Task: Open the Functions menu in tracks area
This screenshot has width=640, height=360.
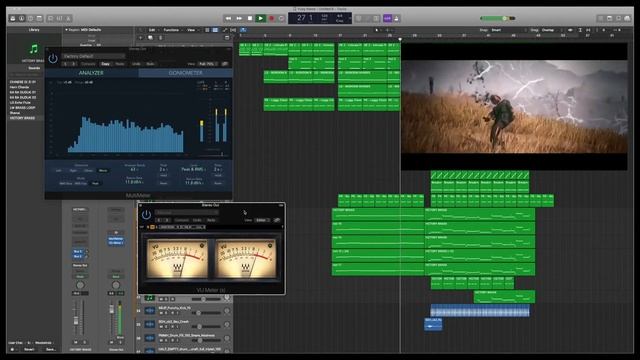Action: [172, 30]
